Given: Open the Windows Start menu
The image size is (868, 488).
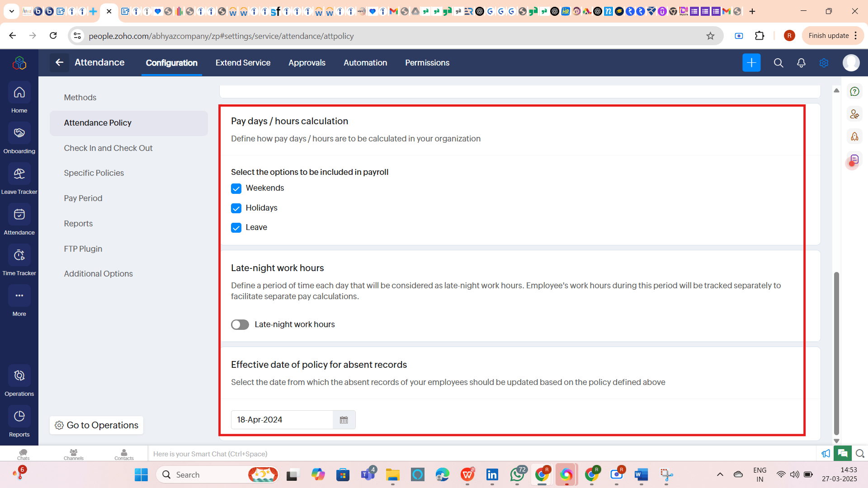Looking at the screenshot, I should (x=141, y=474).
